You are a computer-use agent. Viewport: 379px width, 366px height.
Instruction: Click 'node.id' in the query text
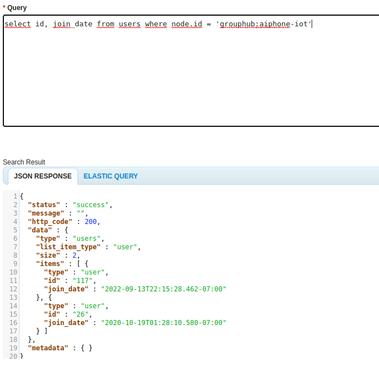point(187,24)
